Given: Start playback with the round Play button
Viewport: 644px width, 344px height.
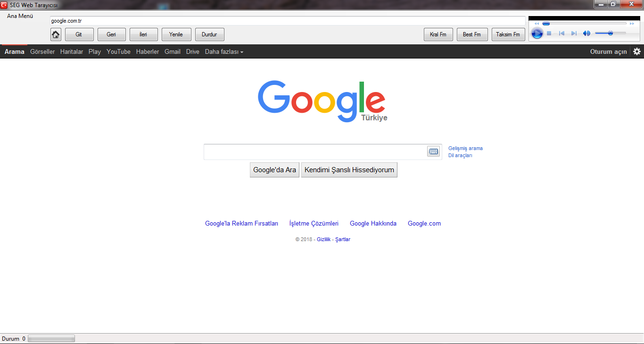Looking at the screenshot, I should (537, 34).
